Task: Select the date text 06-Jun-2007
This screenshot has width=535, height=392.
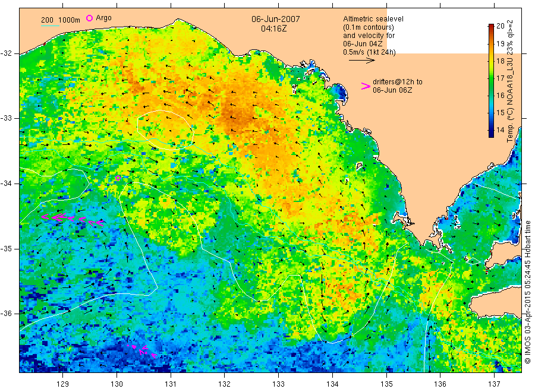Action: pyautogui.click(x=276, y=19)
